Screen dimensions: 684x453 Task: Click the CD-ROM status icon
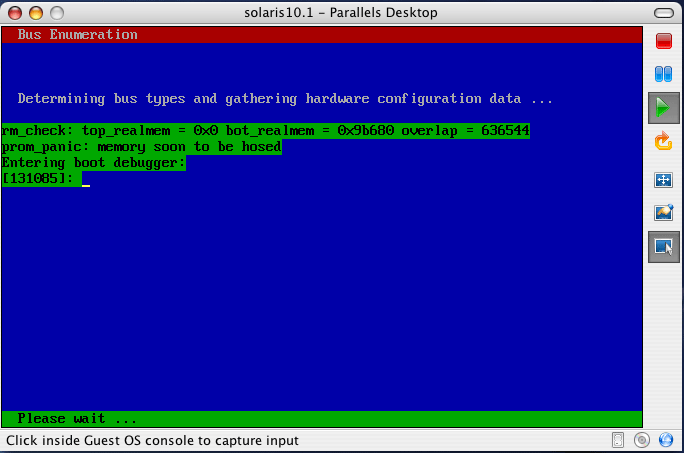642,440
